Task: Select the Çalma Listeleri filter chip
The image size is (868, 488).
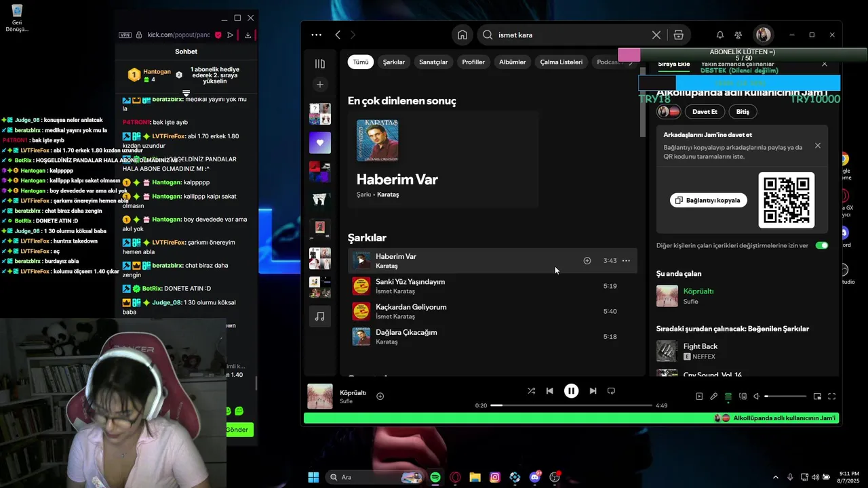Action: coord(561,62)
